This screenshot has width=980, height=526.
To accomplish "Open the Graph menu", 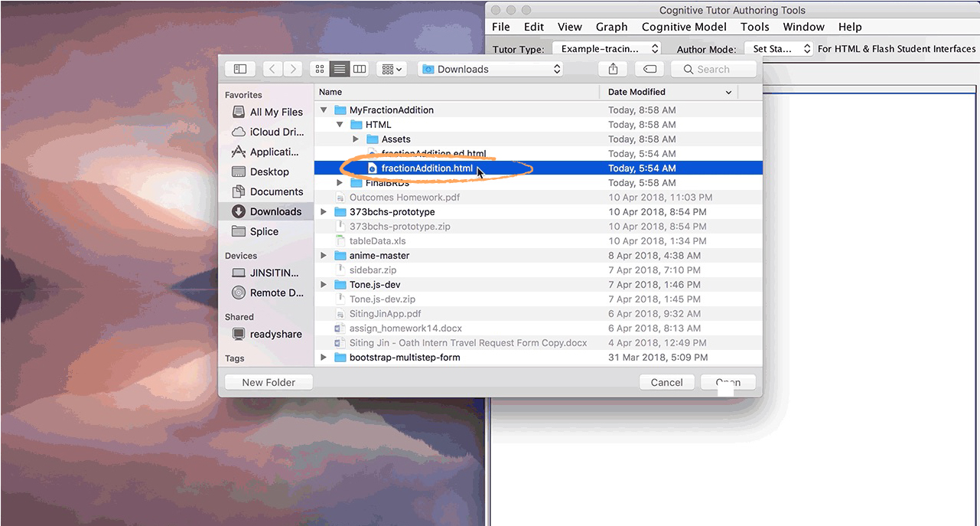I will tap(611, 27).
